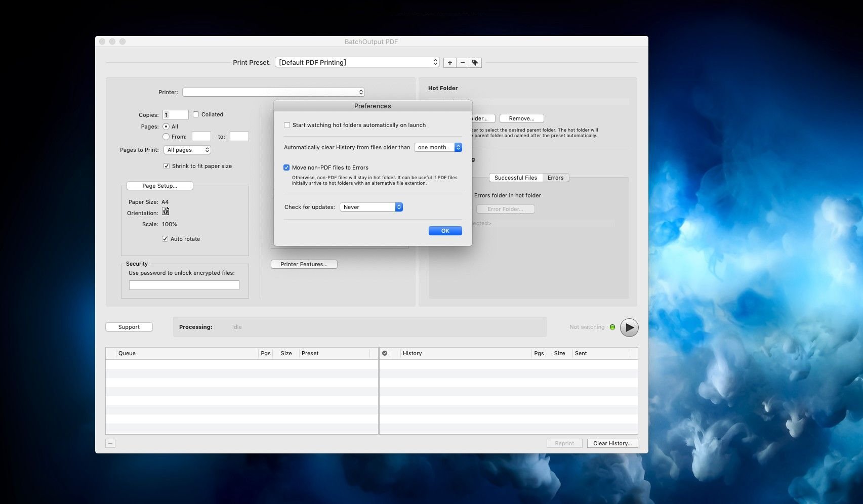Click the Reprint button
Screen dimensions: 863x504
click(564, 443)
